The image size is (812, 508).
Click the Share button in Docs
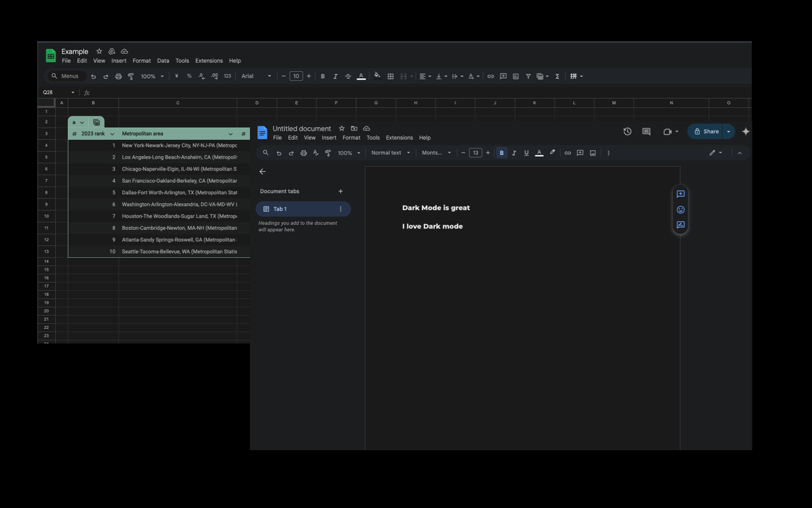[706, 131]
